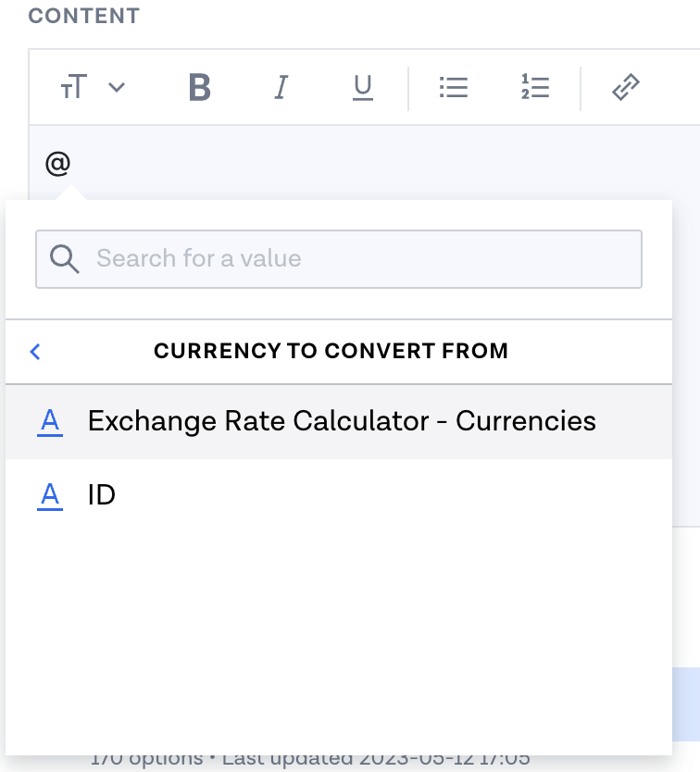Viewport: 700px width, 772px height.
Task: Toggle italic formatting
Action: pos(281,88)
